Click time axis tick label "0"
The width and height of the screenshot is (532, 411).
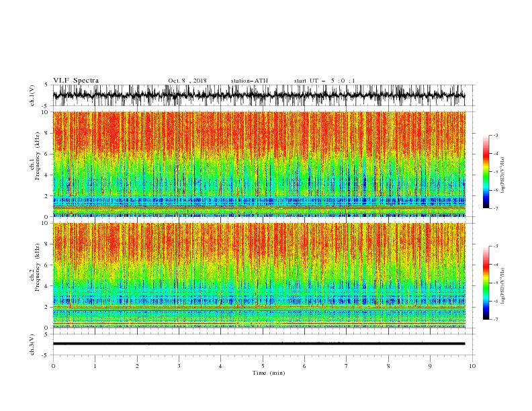53,366
